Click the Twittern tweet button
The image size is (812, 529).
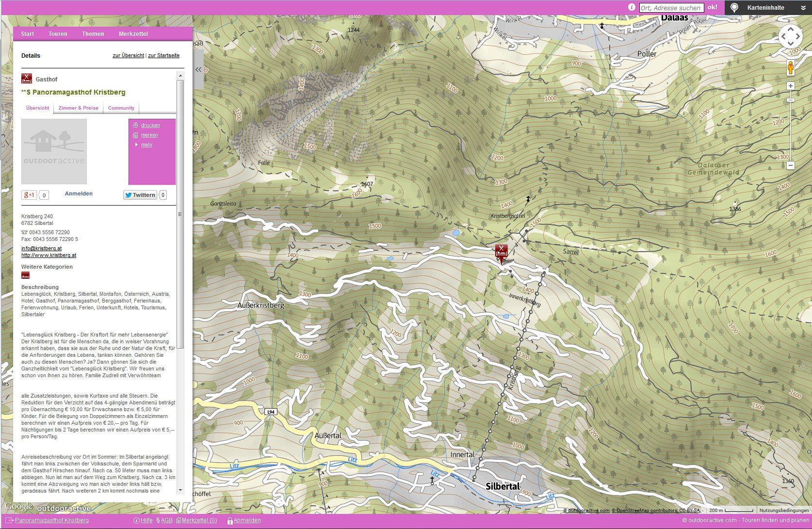pos(140,195)
